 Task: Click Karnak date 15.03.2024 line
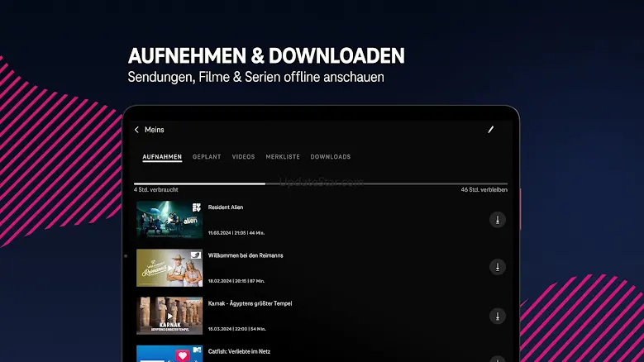[237, 329]
